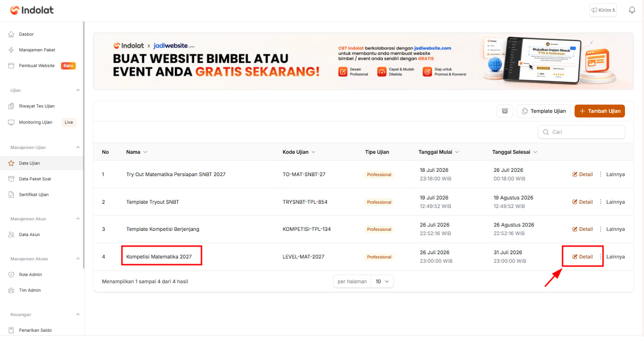Click the Data Ujian star icon
The image size is (644, 337).
(x=11, y=163)
